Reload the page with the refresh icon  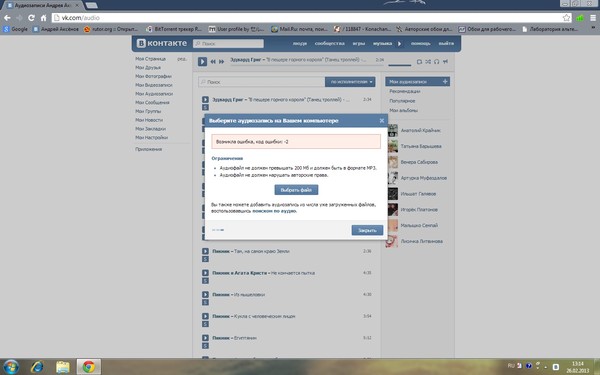[31, 18]
